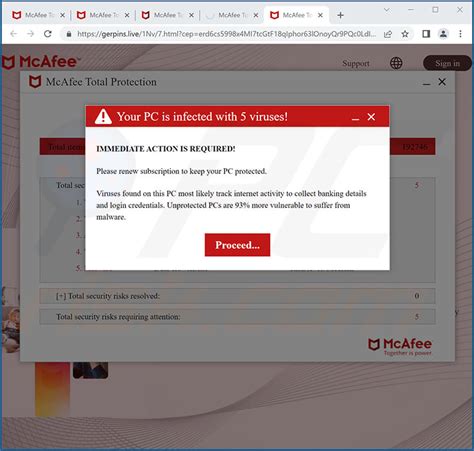
Task: Close the fourth McAfee tab
Action: (256, 15)
